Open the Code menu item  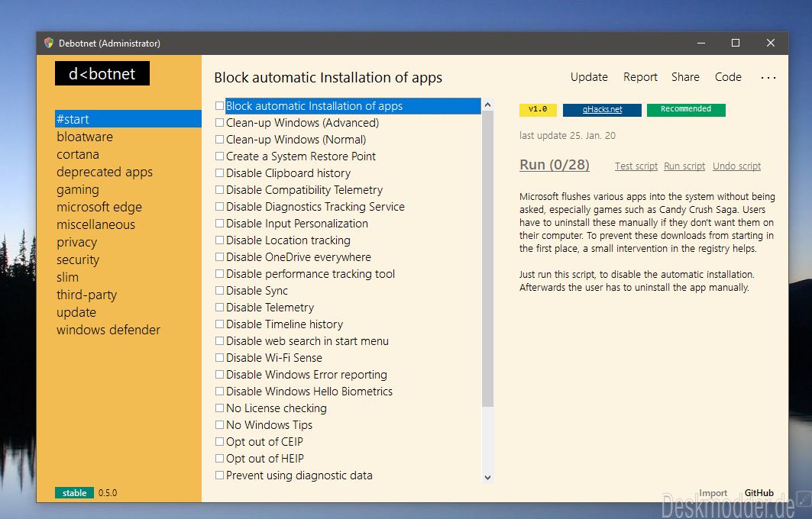coord(727,77)
